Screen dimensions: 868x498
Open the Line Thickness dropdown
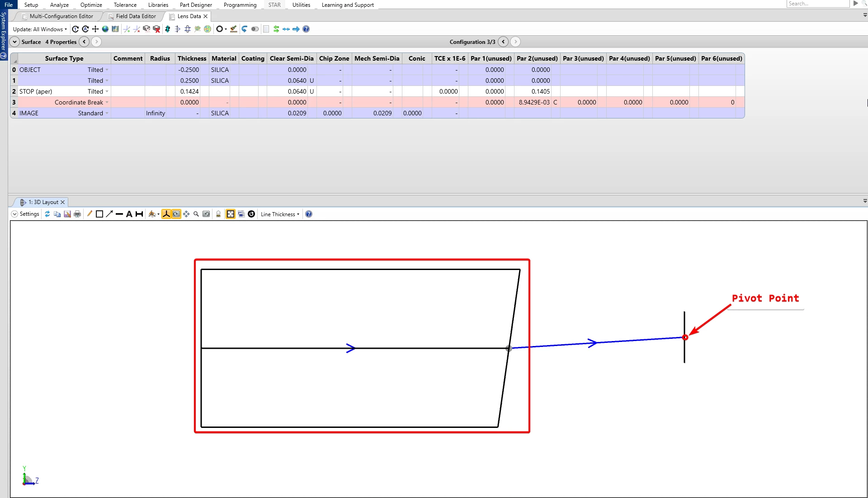click(280, 214)
